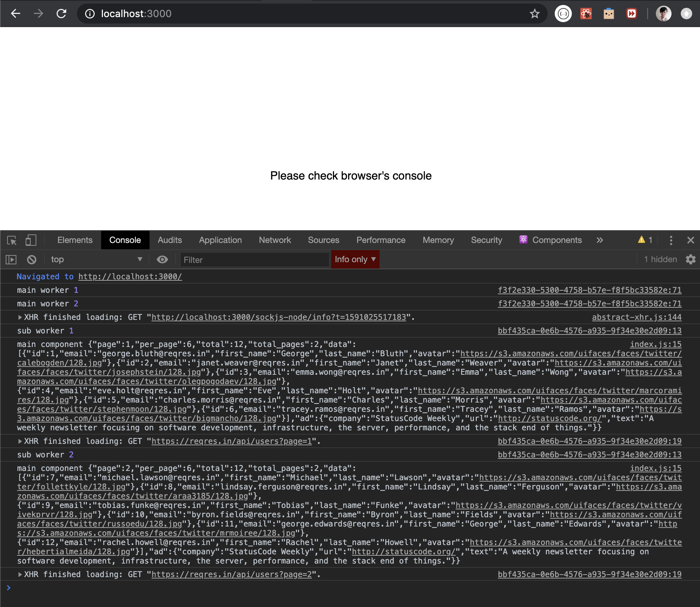Toggle the device toolbar icon
700x607 pixels.
31,240
